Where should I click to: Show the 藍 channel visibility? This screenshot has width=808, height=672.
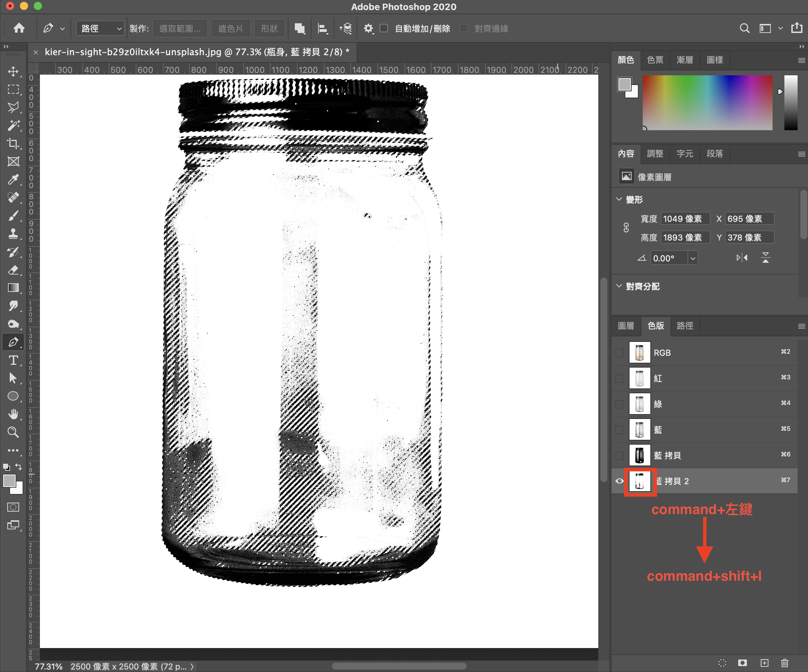pyautogui.click(x=619, y=430)
